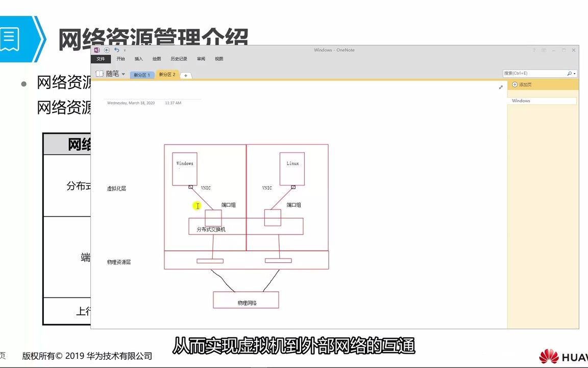This screenshot has height=368, width=588.
Task: Open the 随笔 notebook dropdown arrow
Action: click(x=124, y=74)
